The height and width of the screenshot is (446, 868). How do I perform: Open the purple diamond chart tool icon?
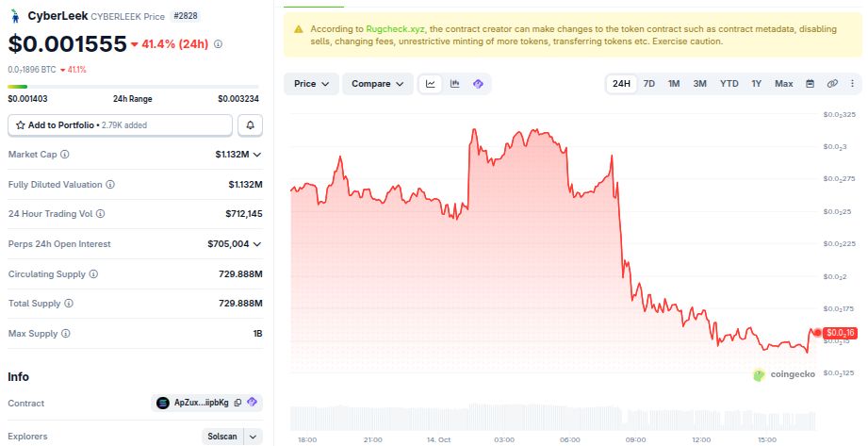(x=478, y=84)
